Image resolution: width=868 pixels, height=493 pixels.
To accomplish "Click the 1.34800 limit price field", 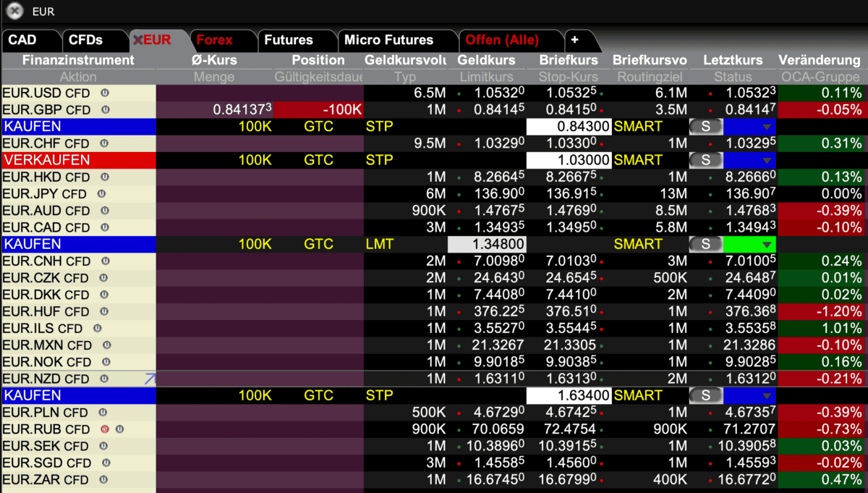I will pos(488,245).
